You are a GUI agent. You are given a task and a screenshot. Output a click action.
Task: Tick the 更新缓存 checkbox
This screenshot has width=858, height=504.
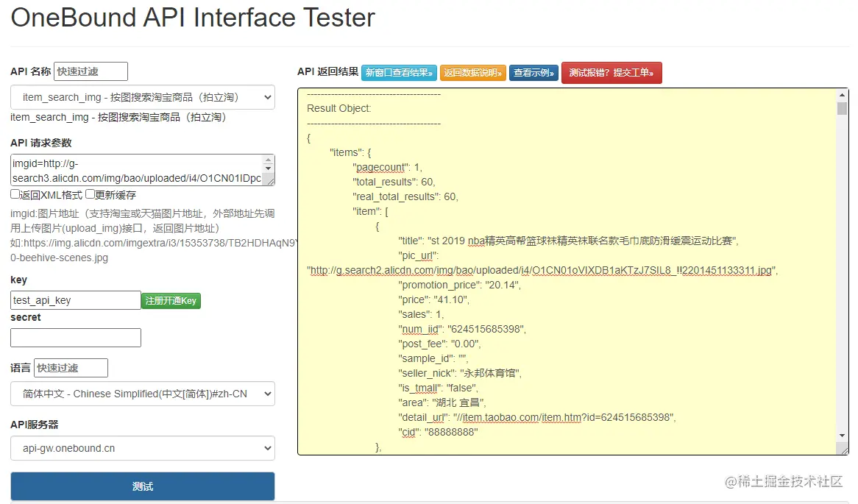[90, 195]
